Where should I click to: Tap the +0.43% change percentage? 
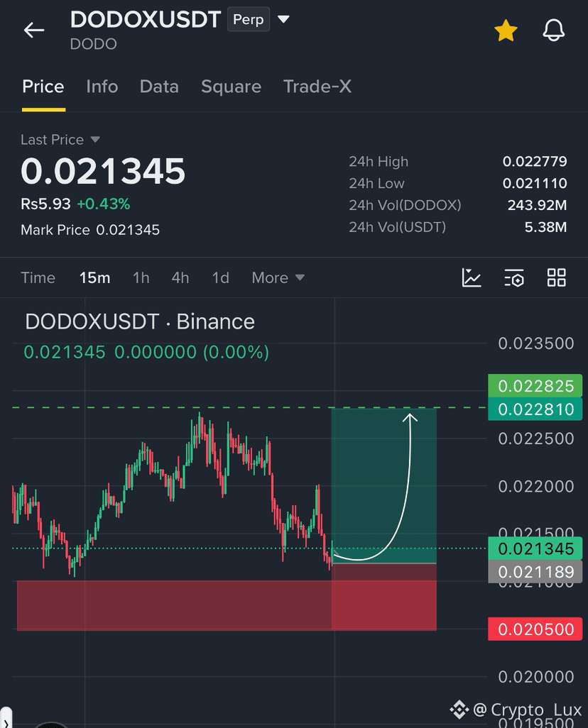point(103,204)
